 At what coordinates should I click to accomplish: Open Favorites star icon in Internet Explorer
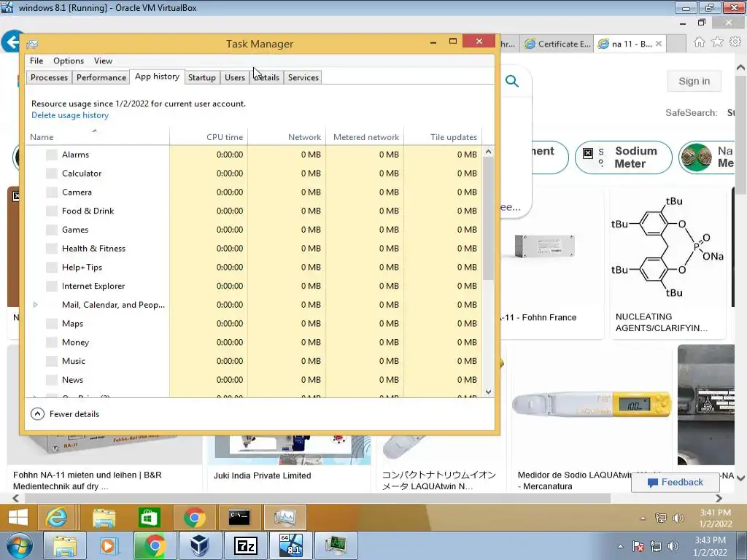pyautogui.click(x=718, y=42)
